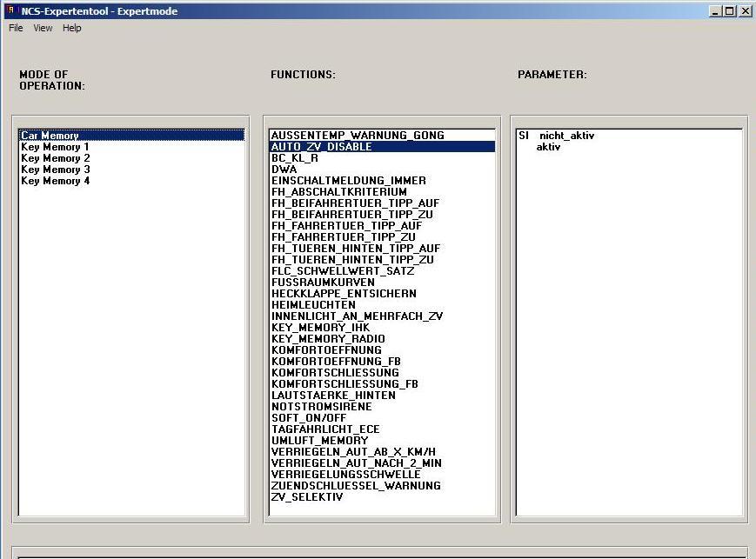Select the AUSSENTEMP_WARNUNG_GONG function

pyautogui.click(x=357, y=136)
